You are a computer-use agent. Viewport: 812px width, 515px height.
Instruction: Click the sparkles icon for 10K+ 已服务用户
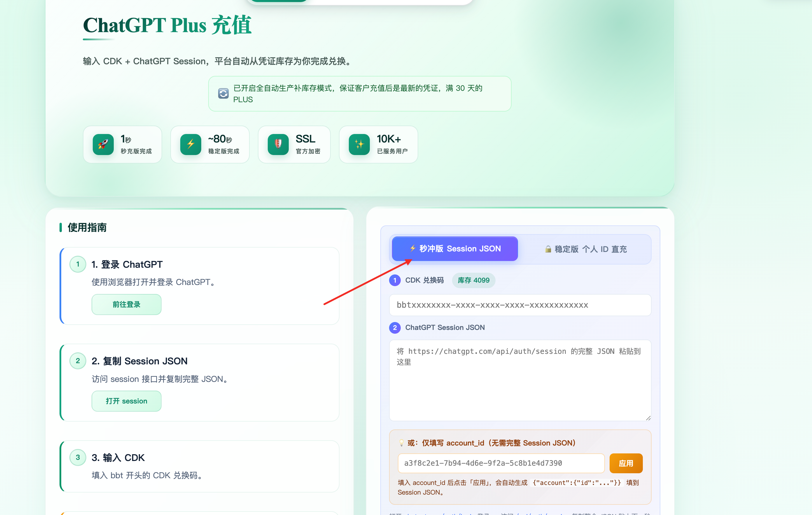pyautogui.click(x=359, y=145)
